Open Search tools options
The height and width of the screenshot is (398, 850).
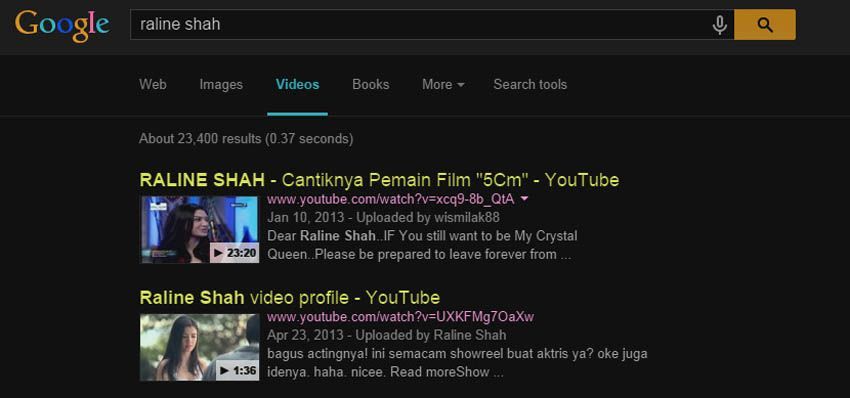(530, 85)
